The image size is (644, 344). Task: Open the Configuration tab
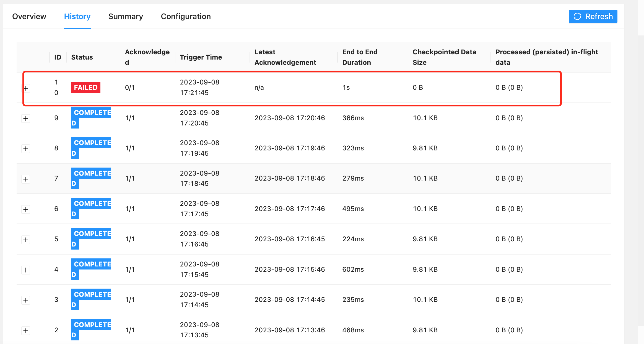[186, 16]
